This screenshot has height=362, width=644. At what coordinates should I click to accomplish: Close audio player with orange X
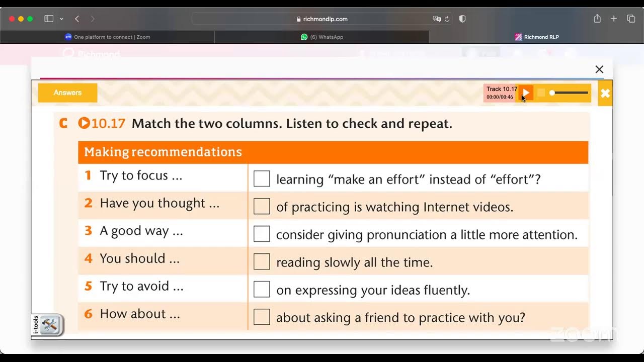(x=605, y=93)
